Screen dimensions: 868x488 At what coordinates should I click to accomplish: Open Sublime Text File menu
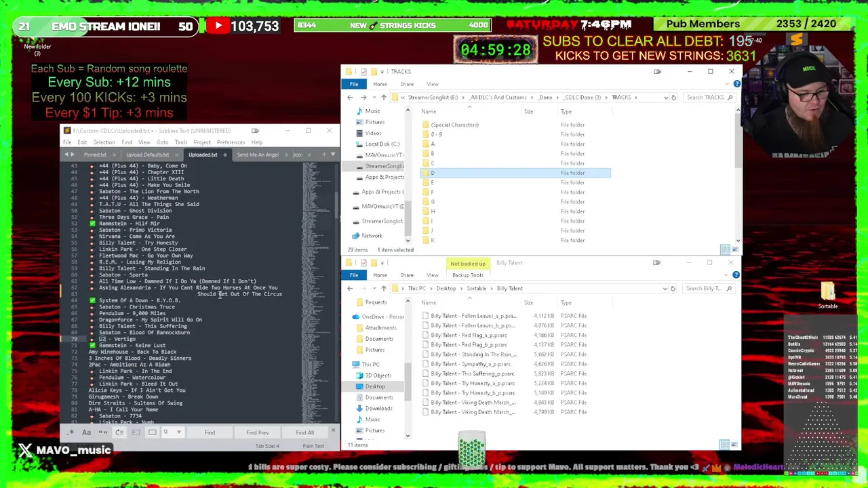pos(67,142)
